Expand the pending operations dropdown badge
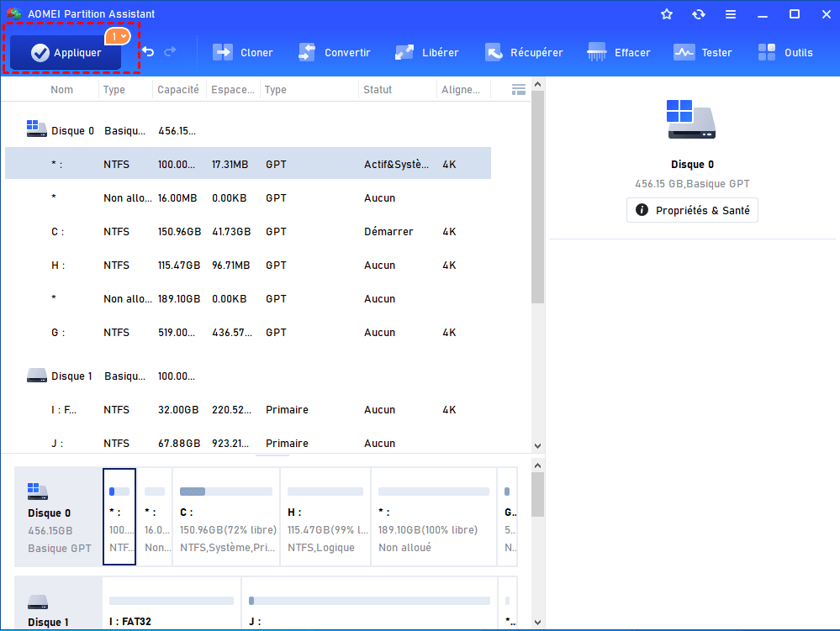 [x=117, y=37]
